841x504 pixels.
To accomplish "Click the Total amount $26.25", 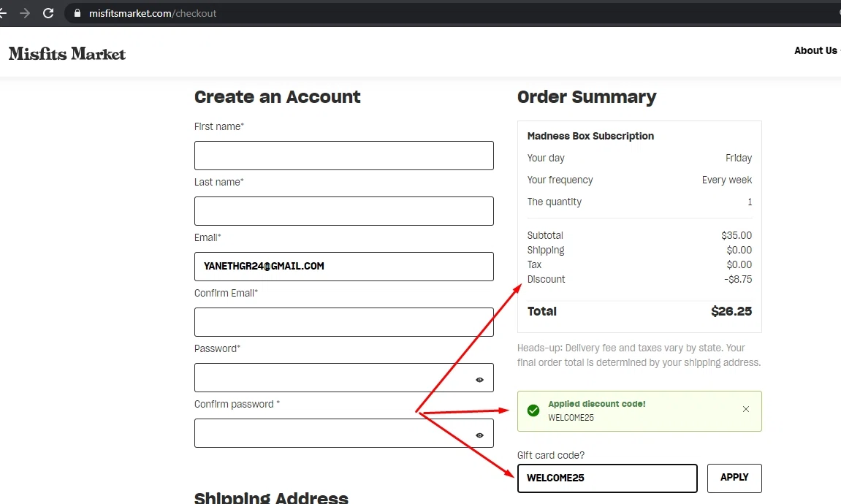I will 731,311.
